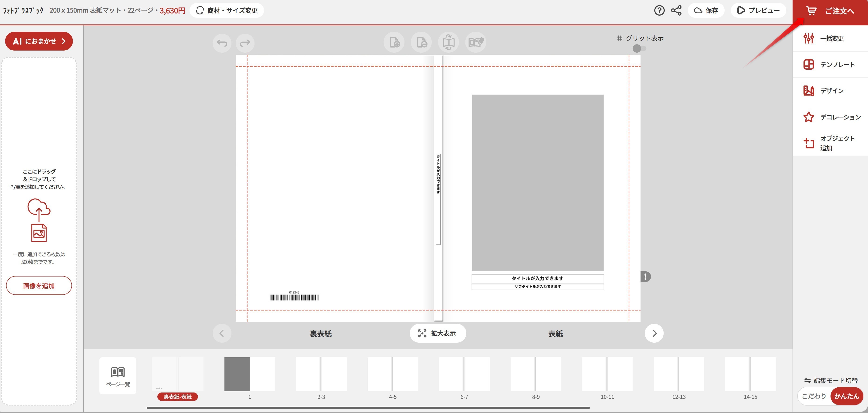Click the warning exclamation icon
The image size is (868, 413).
click(x=645, y=277)
